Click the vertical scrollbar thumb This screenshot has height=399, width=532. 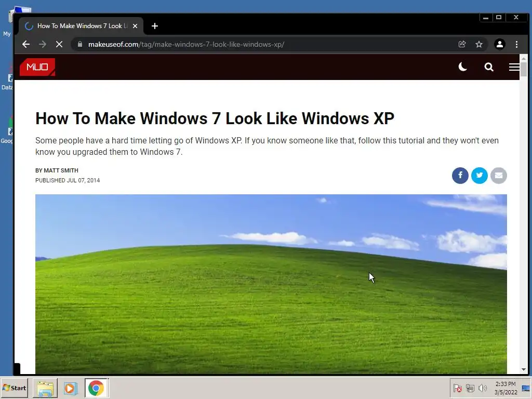pos(524,69)
